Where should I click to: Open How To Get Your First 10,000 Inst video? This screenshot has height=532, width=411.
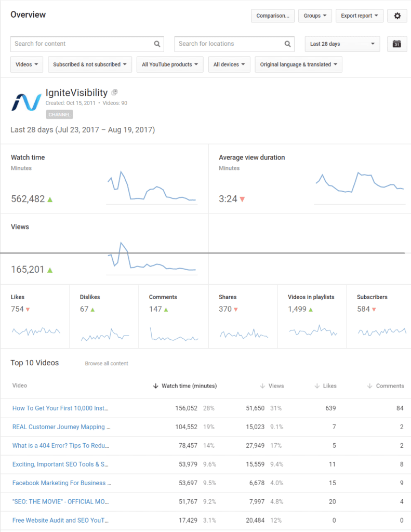point(60,408)
